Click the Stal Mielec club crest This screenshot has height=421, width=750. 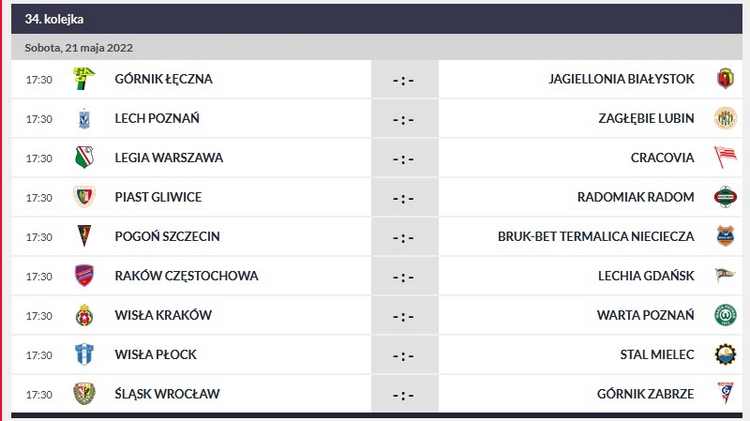tap(725, 355)
